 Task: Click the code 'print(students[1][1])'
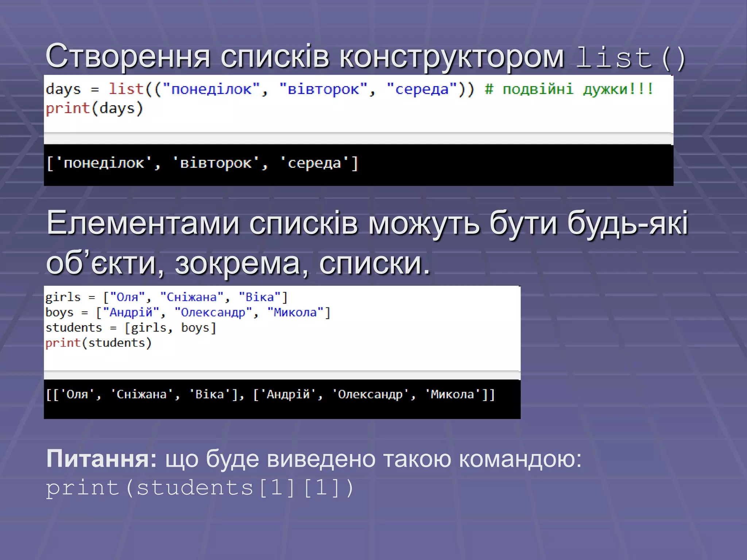(x=200, y=488)
